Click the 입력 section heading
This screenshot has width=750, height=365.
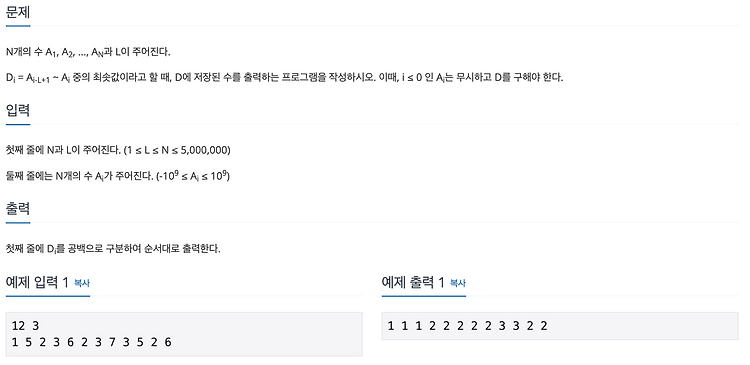tap(18, 111)
